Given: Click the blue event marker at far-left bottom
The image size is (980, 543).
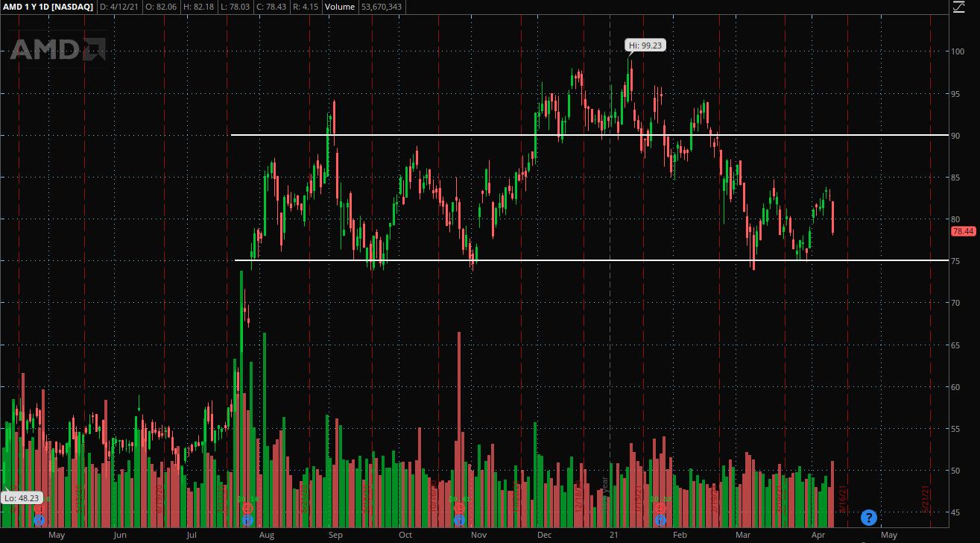Looking at the screenshot, I should pos(39,520).
